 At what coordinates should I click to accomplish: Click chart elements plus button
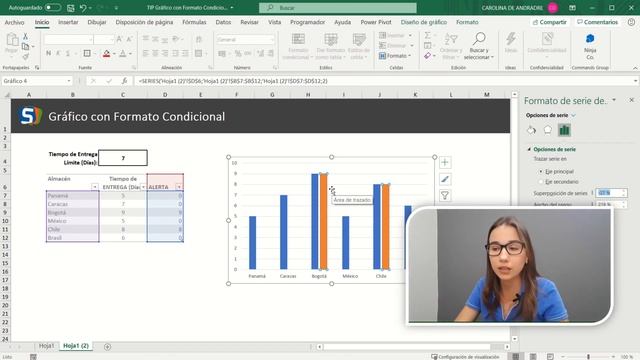pos(445,162)
